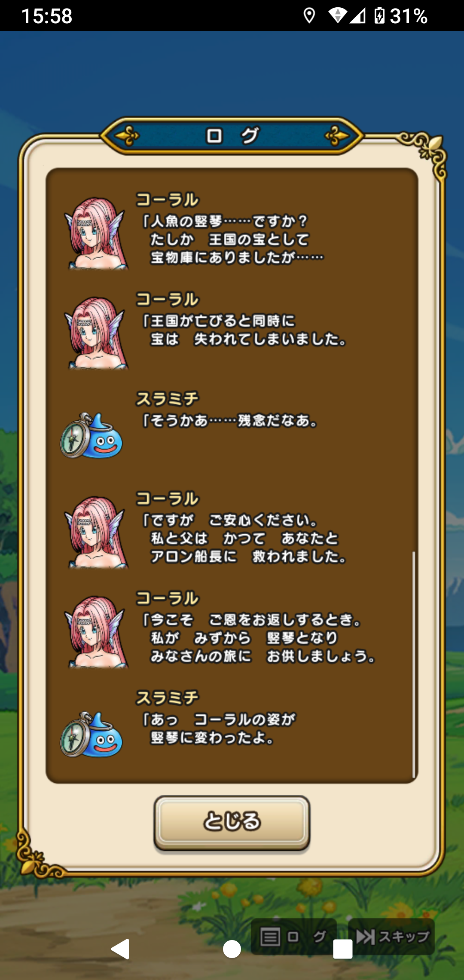Open the ログ button at bottom
Viewport: 464px width, 980px height.
[x=294, y=937]
